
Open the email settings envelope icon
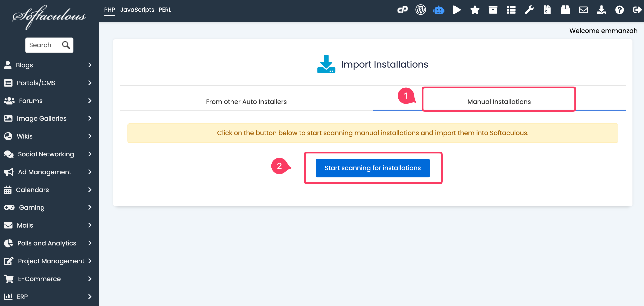point(583,10)
